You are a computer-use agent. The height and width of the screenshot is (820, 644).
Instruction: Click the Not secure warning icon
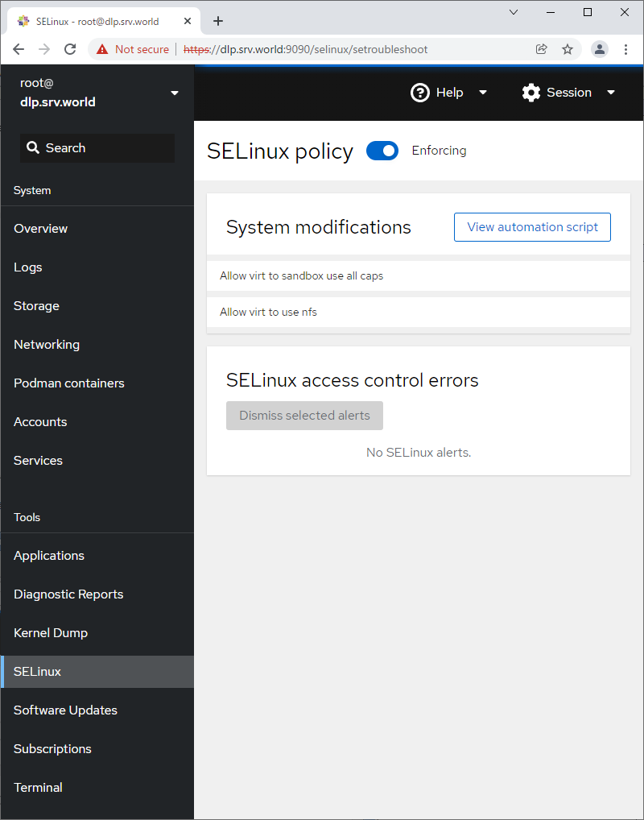102,49
